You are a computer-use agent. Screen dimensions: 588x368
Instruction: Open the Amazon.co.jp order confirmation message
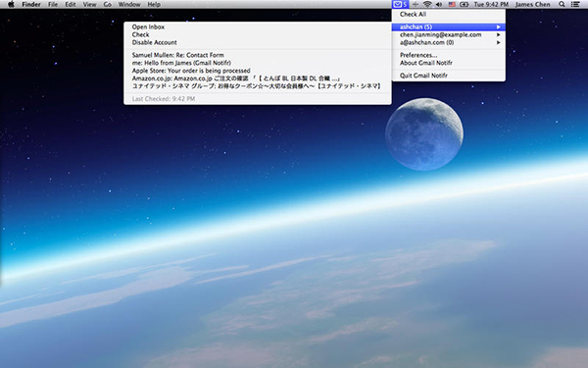coord(258,79)
